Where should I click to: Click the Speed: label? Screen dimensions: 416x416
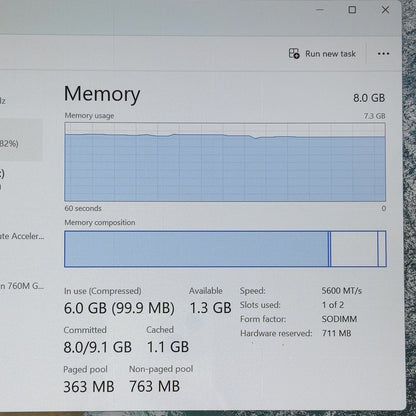[253, 291]
